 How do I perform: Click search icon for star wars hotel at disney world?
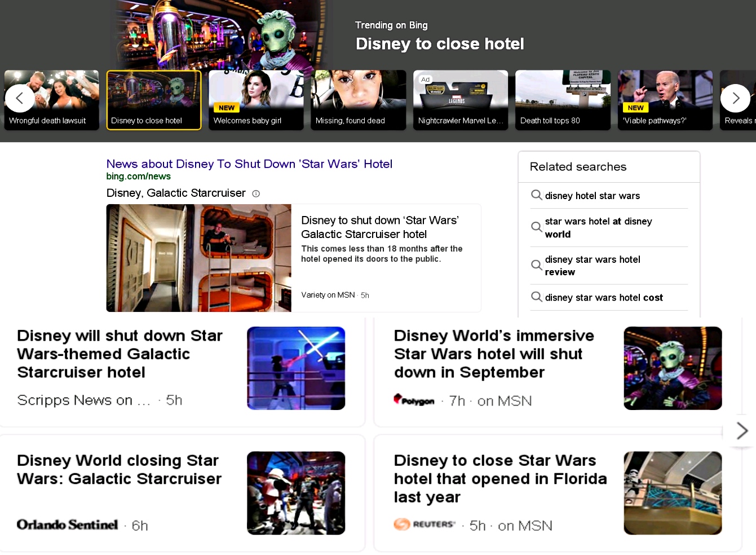537,227
